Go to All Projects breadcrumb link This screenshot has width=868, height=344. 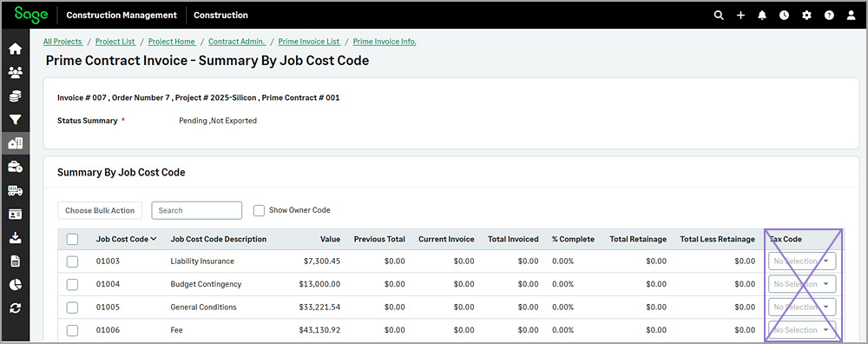[62, 42]
